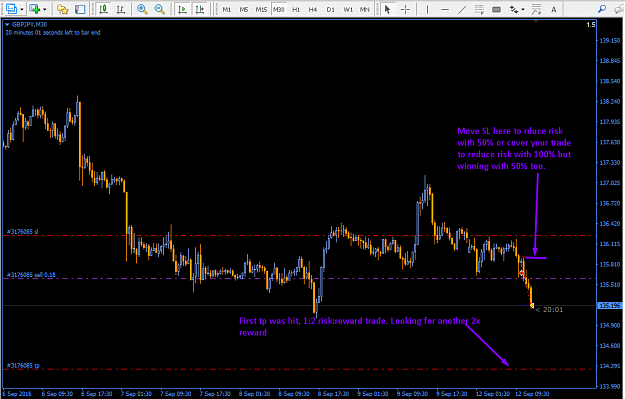Draw a vertical line tool
The width and height of the screenshot is (625, 399).
[x=427, y=9]
